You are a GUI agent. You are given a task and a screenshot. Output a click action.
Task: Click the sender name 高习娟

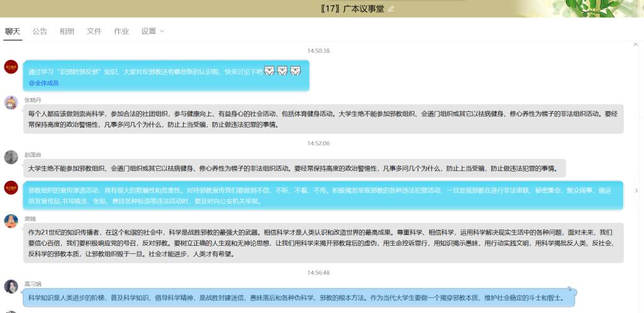(34, 282)
